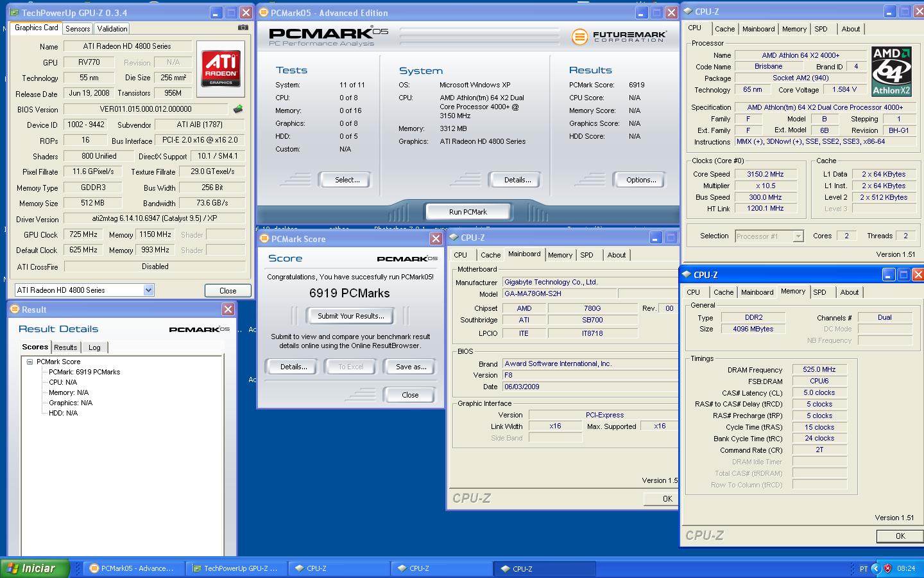
Task: Click the title icon of CPU-Z processor window
Action: tap(688, 12)
